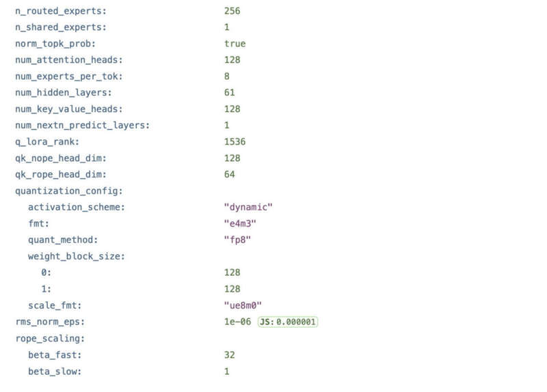Select the quant_method key

pyautogui.click(x=63, y=240)
